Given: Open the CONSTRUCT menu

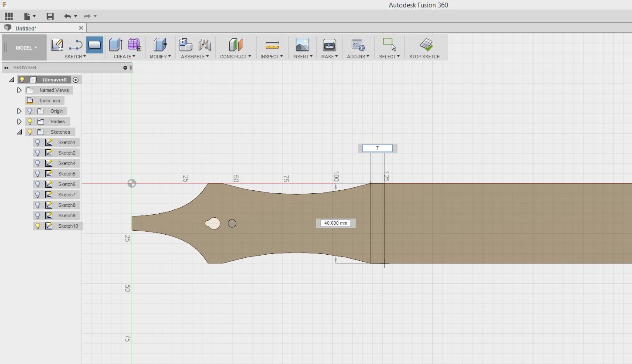Looking at the screenshot, I should pos(235,57).
